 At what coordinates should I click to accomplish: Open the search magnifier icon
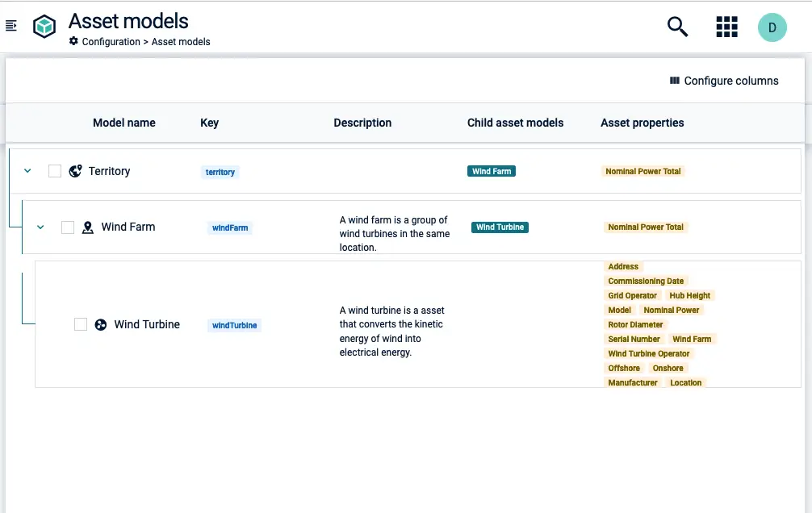coord(677,27)
